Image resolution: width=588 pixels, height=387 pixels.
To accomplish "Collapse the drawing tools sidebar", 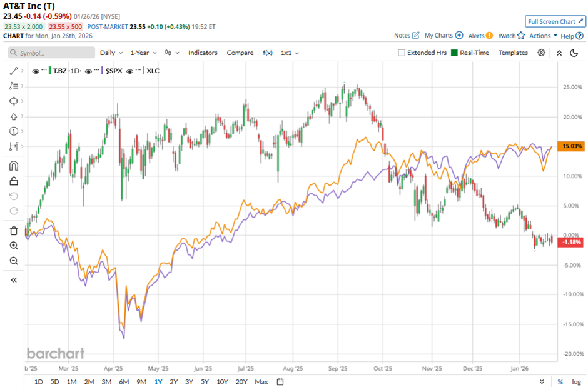I will tap(14, 280).
